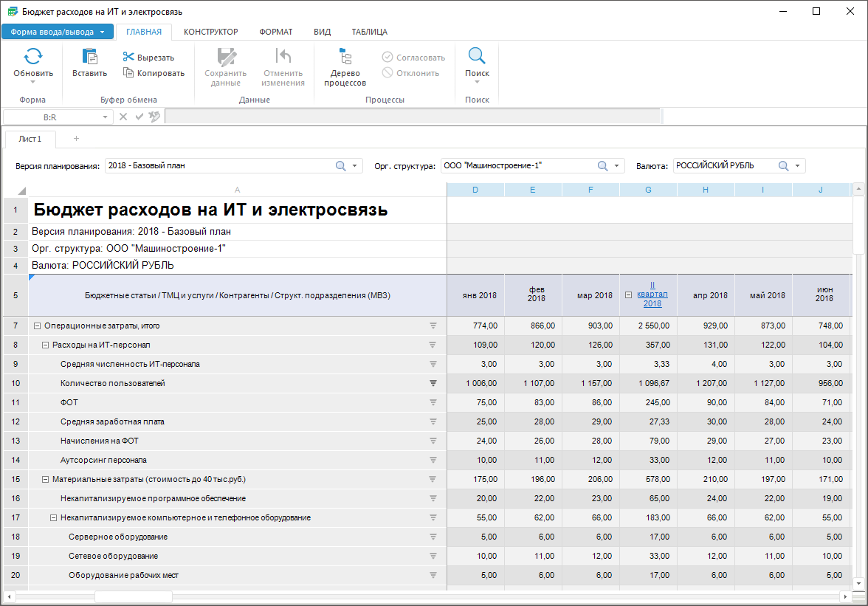Click the horizontal scrollbar thumb
This screenshot has height=606, width=868.
[x=133, y=596]
